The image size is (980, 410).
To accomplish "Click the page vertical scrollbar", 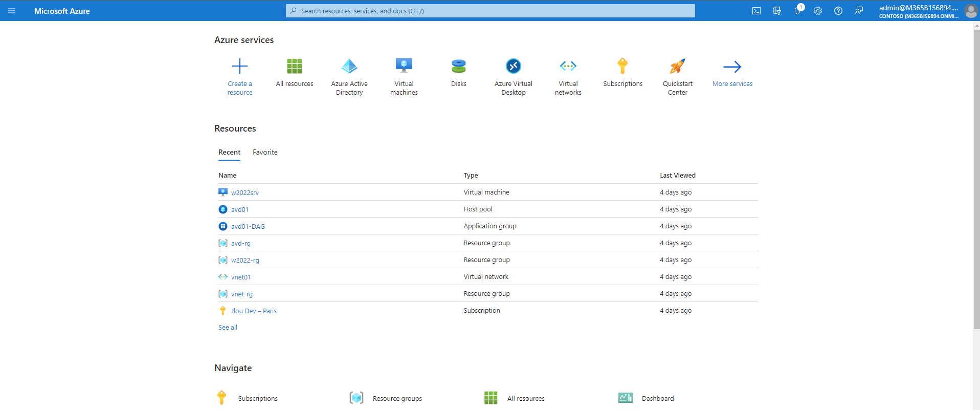I will (976, 179).
